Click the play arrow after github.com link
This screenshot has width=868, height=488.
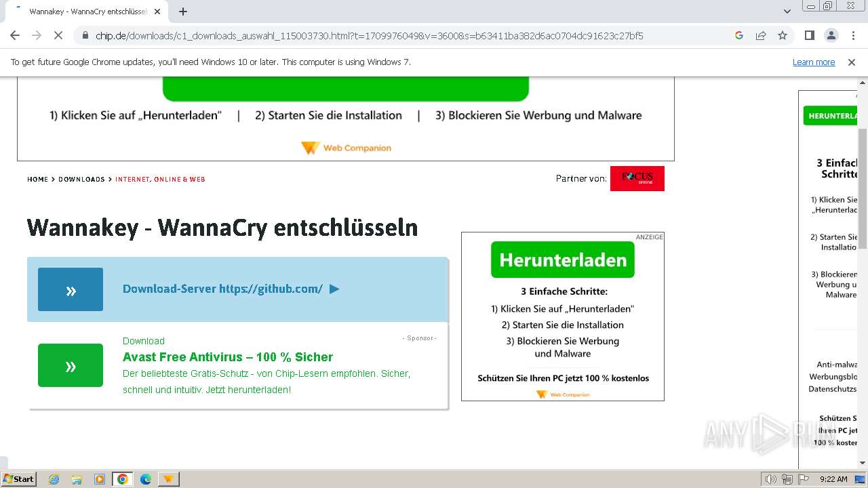tap(334, 289)
